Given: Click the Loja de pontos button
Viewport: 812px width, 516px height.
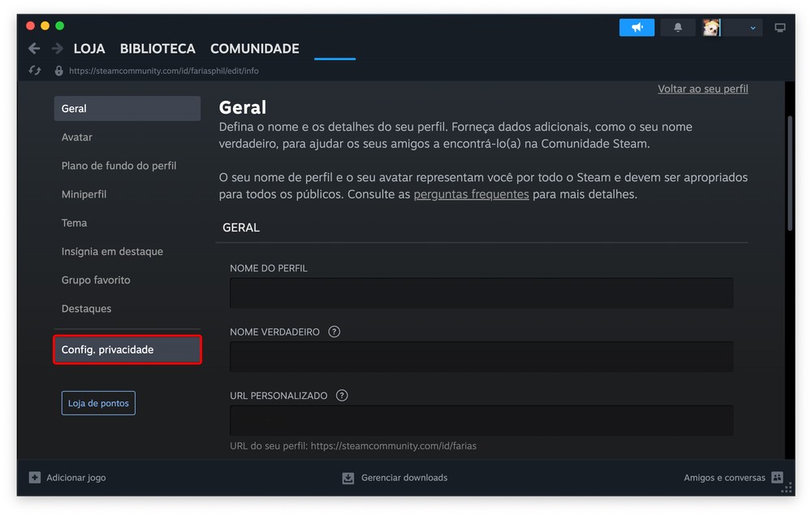Looking at the screenshot, I should pos(98,402).
